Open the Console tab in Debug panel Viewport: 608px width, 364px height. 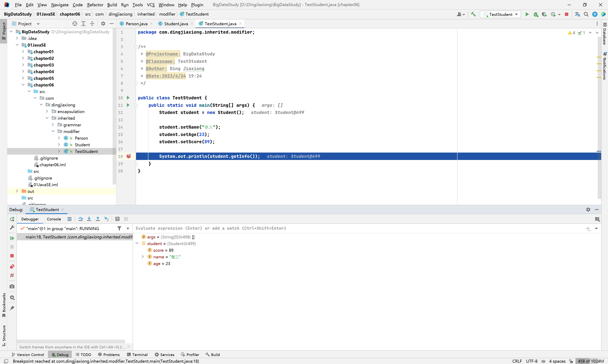(54, 219)
